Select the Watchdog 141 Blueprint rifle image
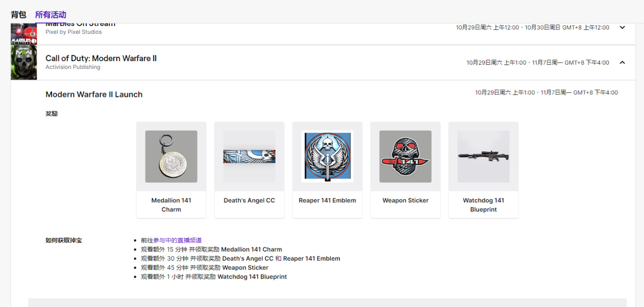 [484, 157]
